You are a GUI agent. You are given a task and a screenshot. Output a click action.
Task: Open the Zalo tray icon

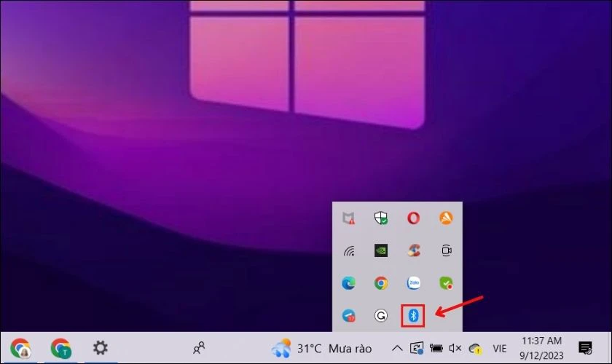coord(414,283)
